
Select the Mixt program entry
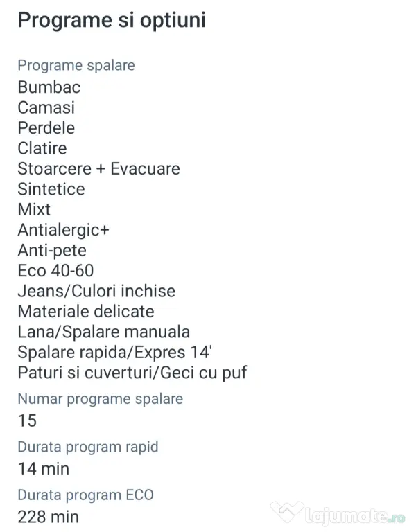pyautogui.click(x=34, y=209)
